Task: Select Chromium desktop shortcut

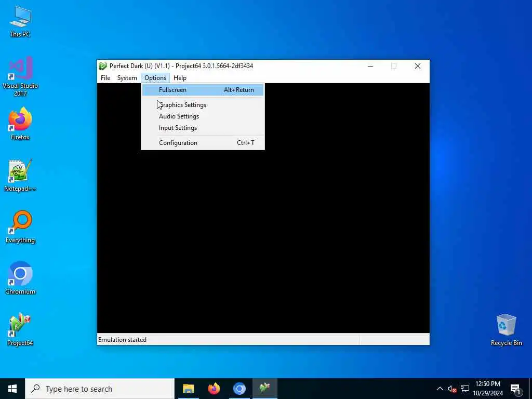Action: 20,278
